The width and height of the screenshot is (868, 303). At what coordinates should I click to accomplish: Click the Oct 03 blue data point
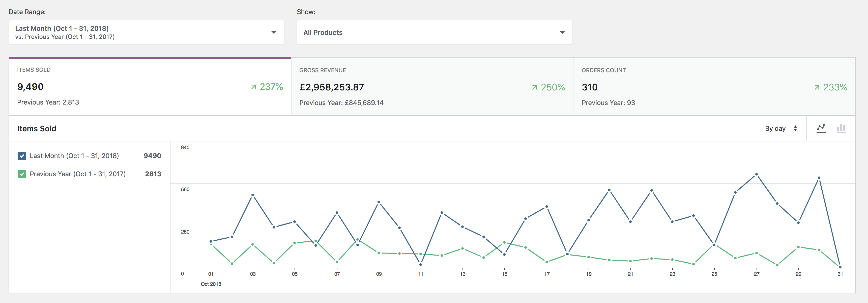[x=253, y=195]
